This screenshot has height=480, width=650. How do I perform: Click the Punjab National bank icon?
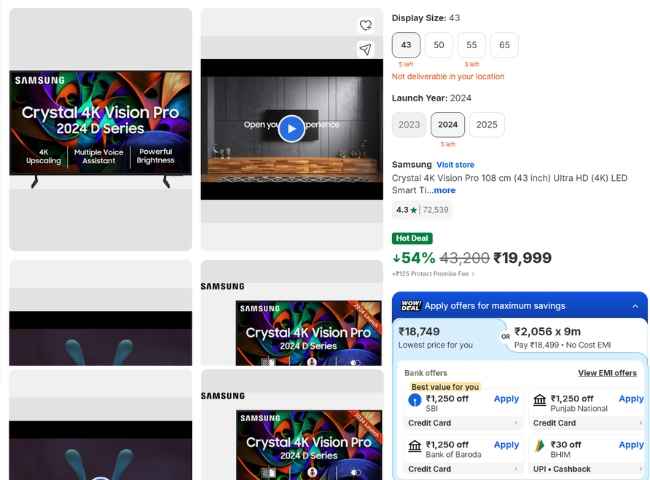(540, 400)
